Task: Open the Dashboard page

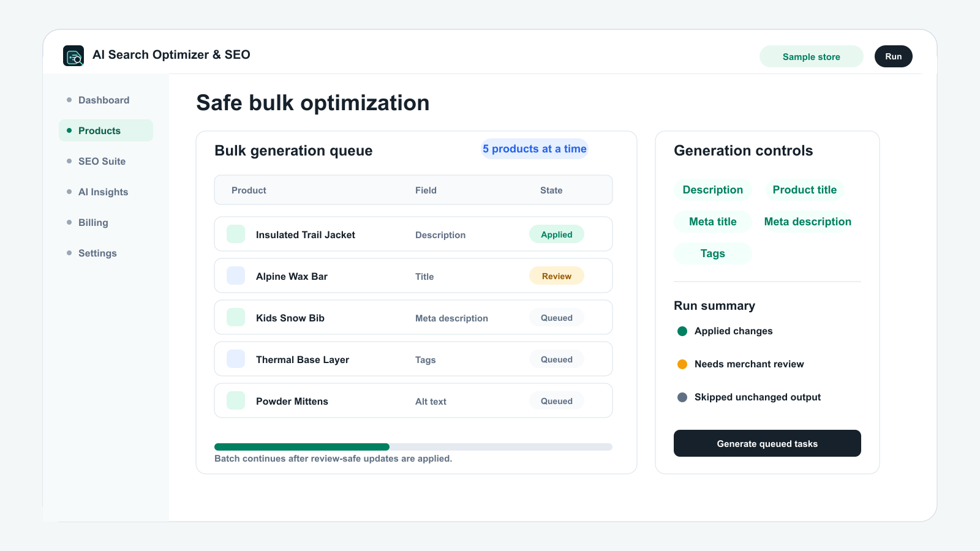Action: click(x=106, y=100)
